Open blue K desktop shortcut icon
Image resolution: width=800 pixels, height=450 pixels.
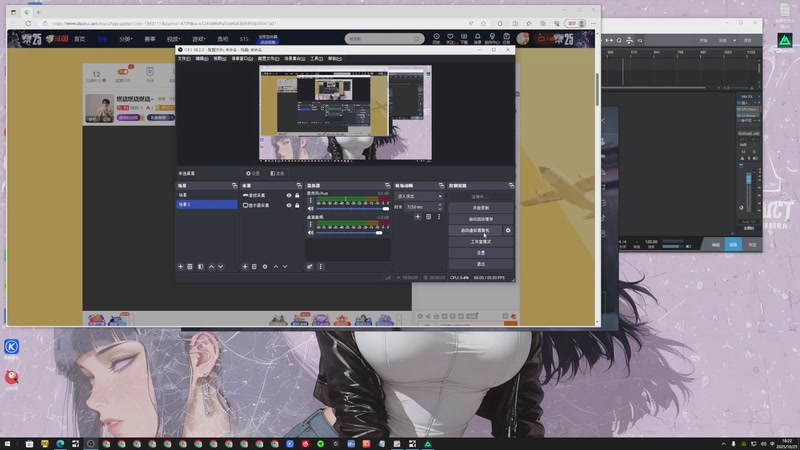[11, 347]
